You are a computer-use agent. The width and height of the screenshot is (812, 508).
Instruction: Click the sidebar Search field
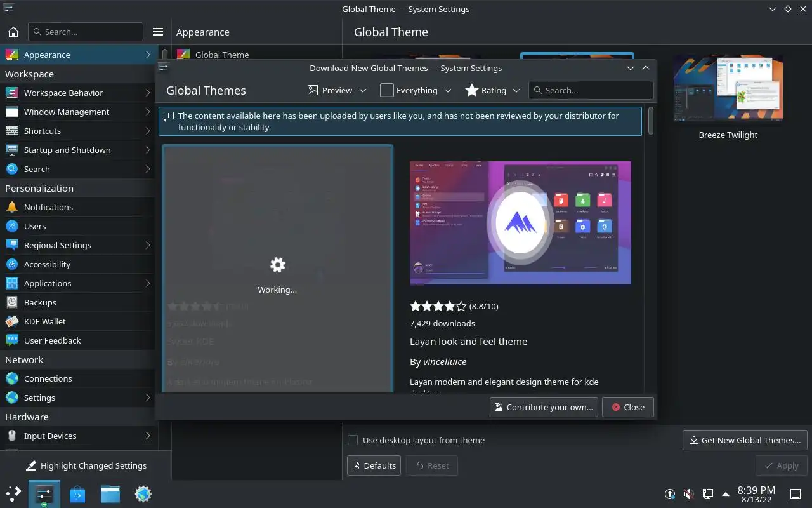point(86,32)
